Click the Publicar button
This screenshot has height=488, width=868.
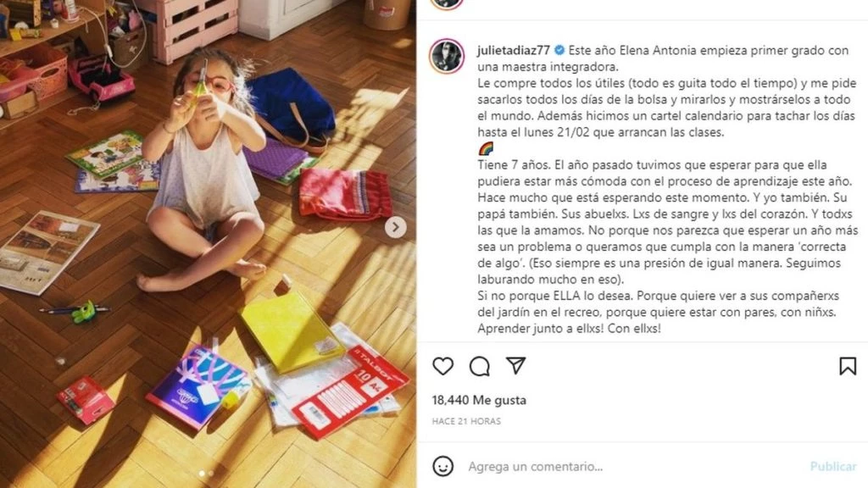833,467
